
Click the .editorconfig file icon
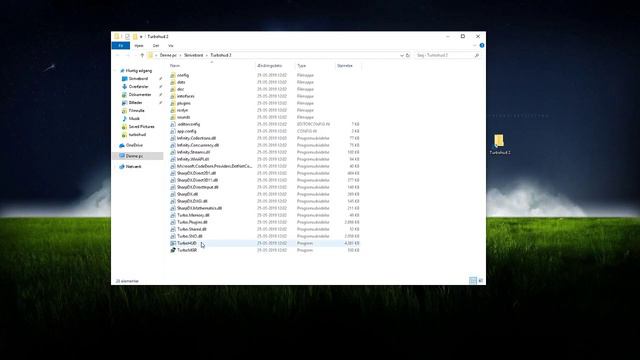[173, 124]
